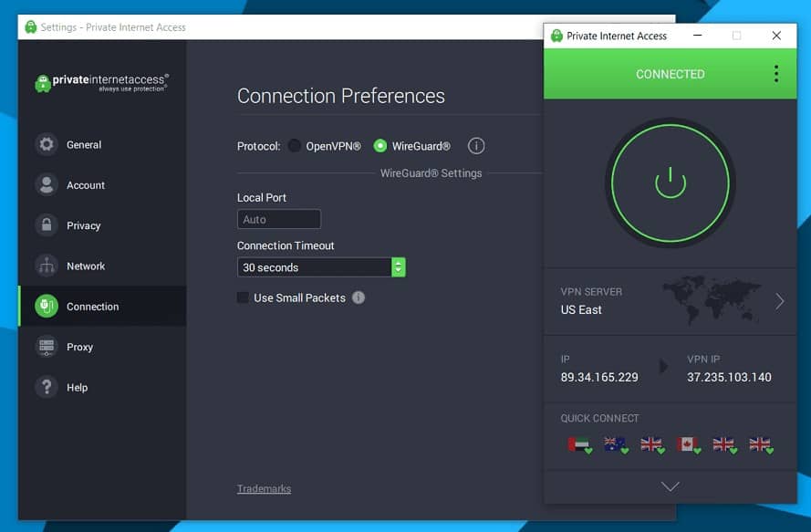Quick connect using the Canada flag

[x=688, y=444]
